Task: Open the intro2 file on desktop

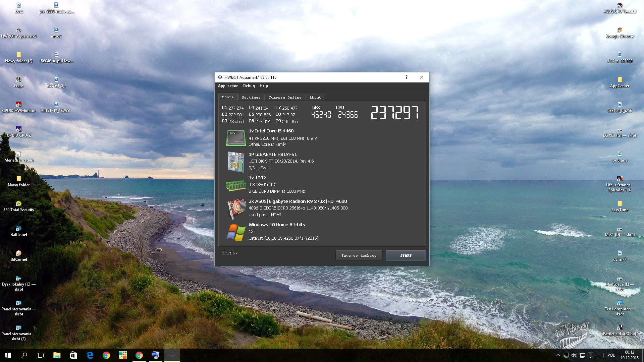Action: [56, 33]
